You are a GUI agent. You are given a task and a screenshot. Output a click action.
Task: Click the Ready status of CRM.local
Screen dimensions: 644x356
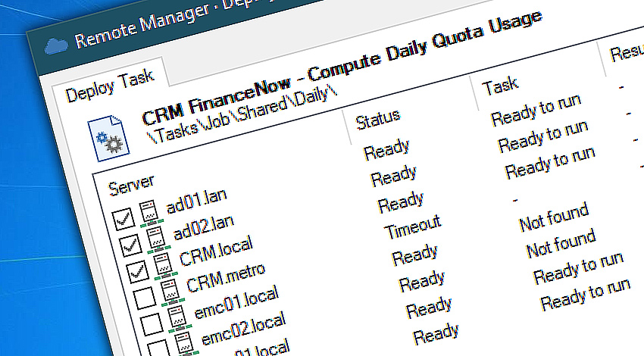[x=401, y=202]
